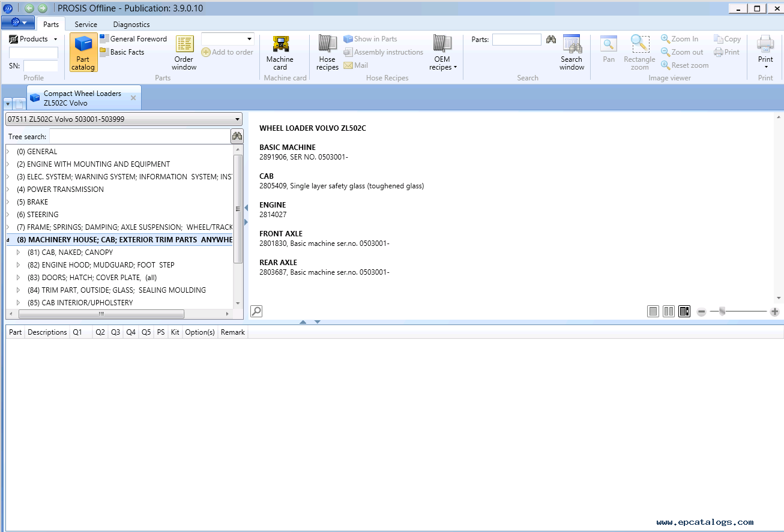Click the Option(s) column header
Screen dimensions: 784x532
[200, 332]
